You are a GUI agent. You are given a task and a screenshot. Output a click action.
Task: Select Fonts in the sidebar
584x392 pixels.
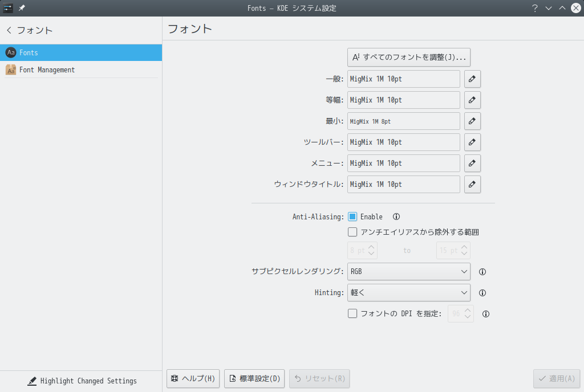click(x=81, y=52)
